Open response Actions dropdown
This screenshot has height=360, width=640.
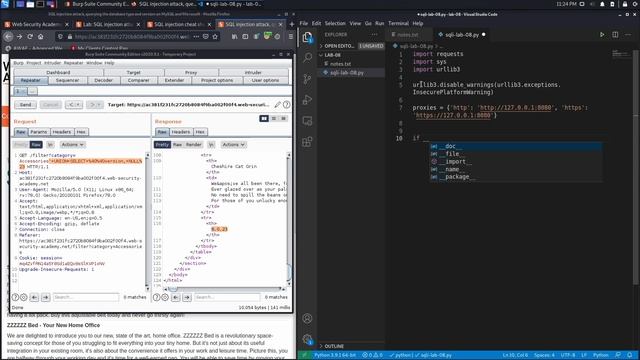(x=233, y=144)
